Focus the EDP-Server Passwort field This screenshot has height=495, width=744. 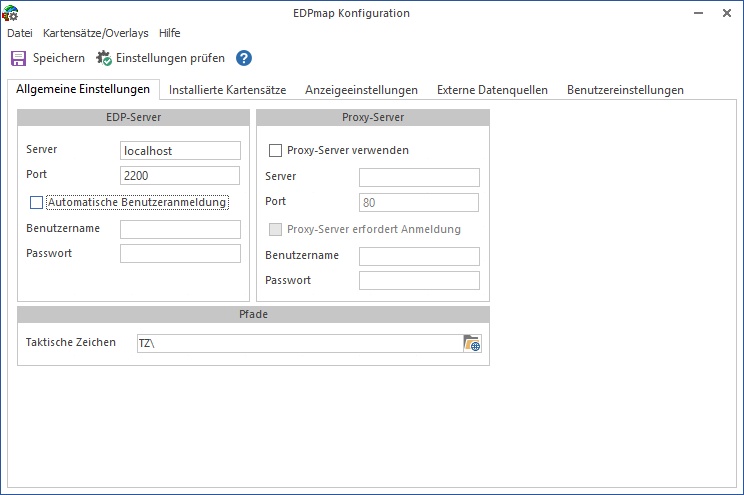click(x=180, y=254)
